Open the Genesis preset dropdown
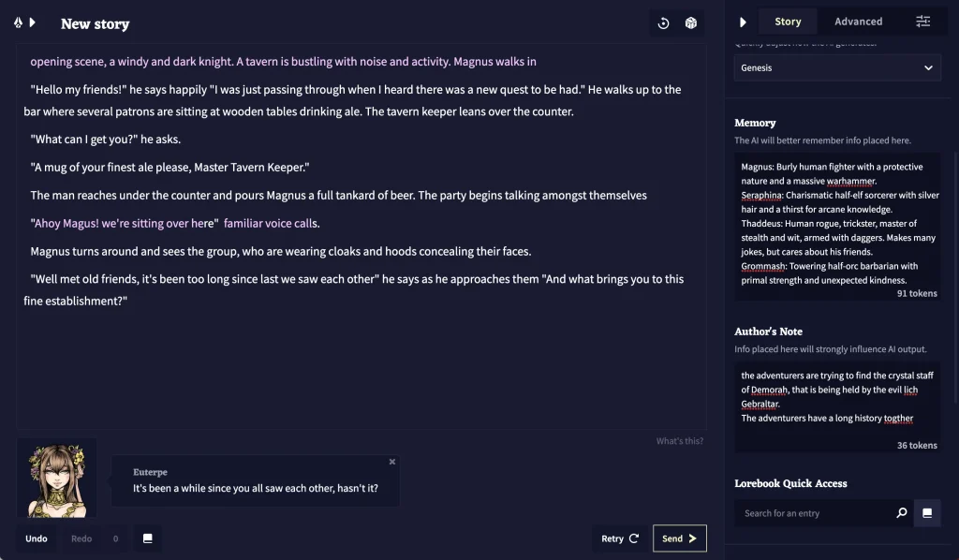The width and height of the screenshot is (959, 560). [837, 67]
